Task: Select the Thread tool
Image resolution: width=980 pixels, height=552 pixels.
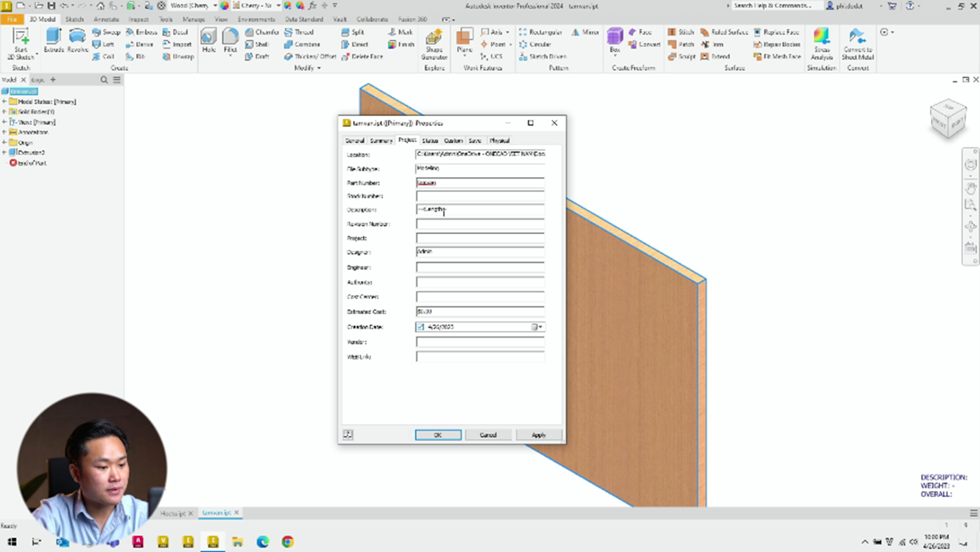Action: (299, 32)
